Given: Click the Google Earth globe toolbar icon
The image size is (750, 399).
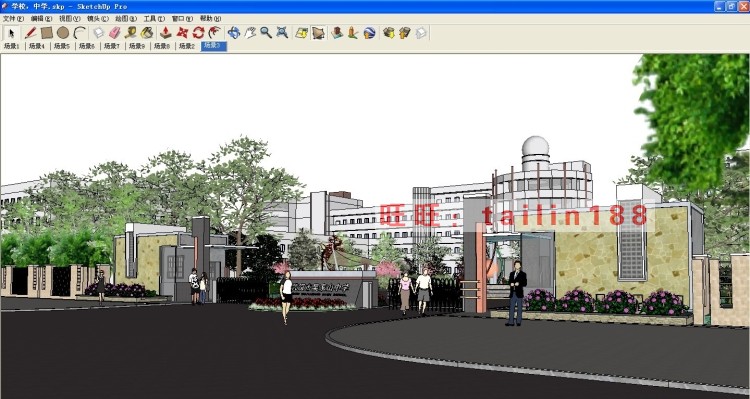Looking at the screenshot, I should pyautogui.click(x=369, y=33).
